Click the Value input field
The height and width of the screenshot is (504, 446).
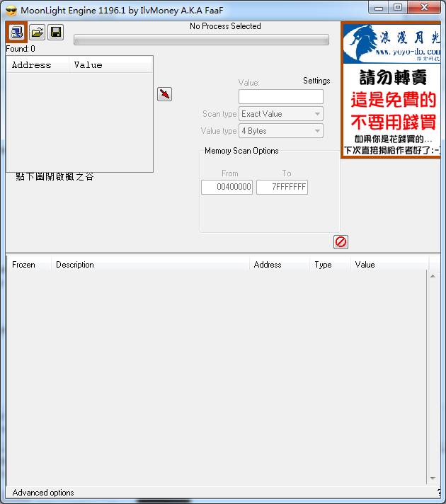click(x=281, y=96)
